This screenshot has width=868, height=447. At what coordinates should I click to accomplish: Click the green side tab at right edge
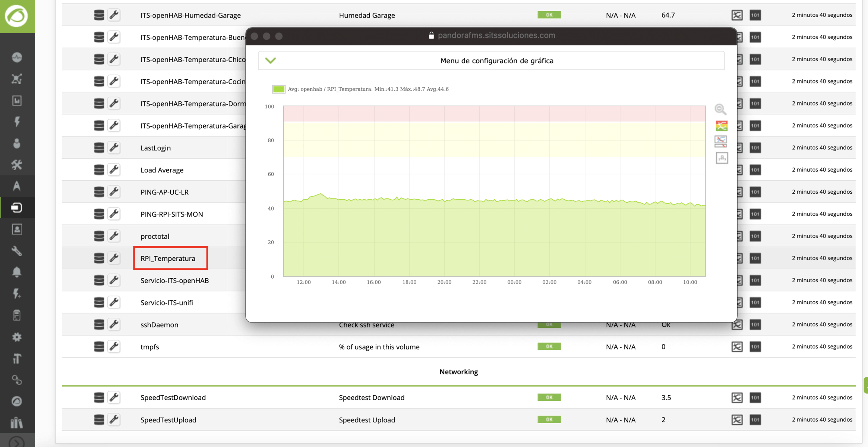[866, 385]
